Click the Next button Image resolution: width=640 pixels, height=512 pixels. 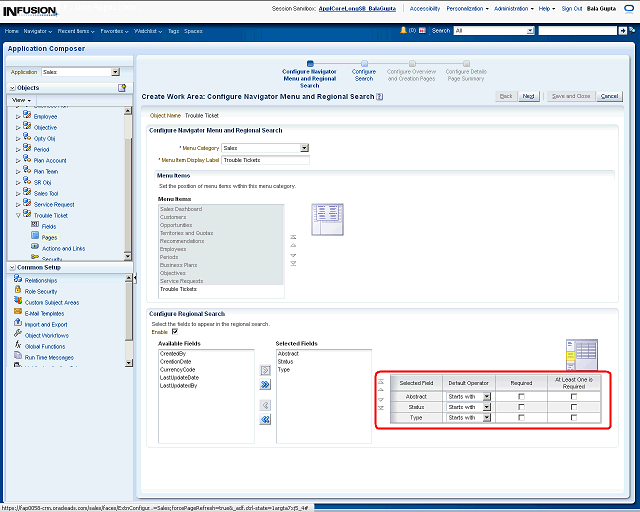[529, 96]
